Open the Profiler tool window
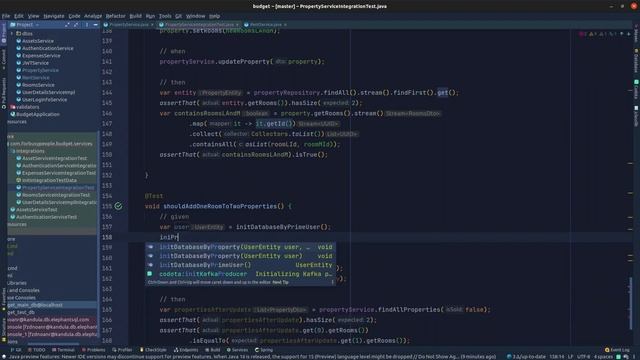The width and height of the screenshot is (640, 360). [x=122, y=350]
